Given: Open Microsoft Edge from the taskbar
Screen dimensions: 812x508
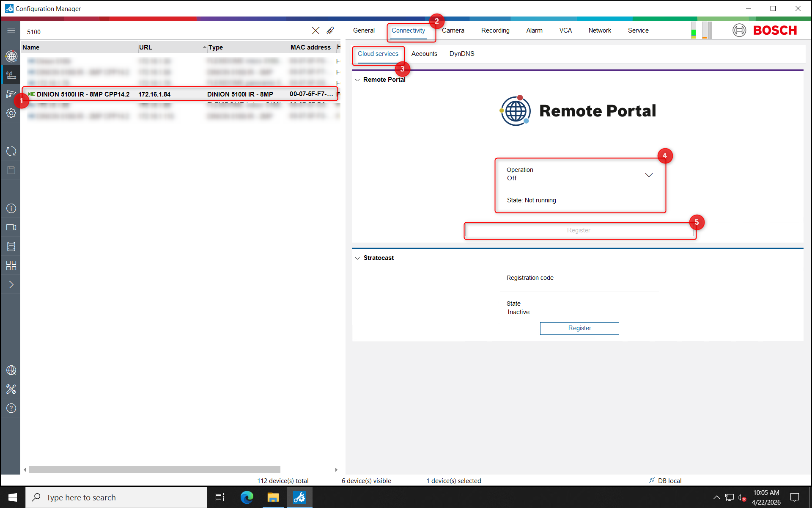Looking at the screenshot, I should point(247,497).
